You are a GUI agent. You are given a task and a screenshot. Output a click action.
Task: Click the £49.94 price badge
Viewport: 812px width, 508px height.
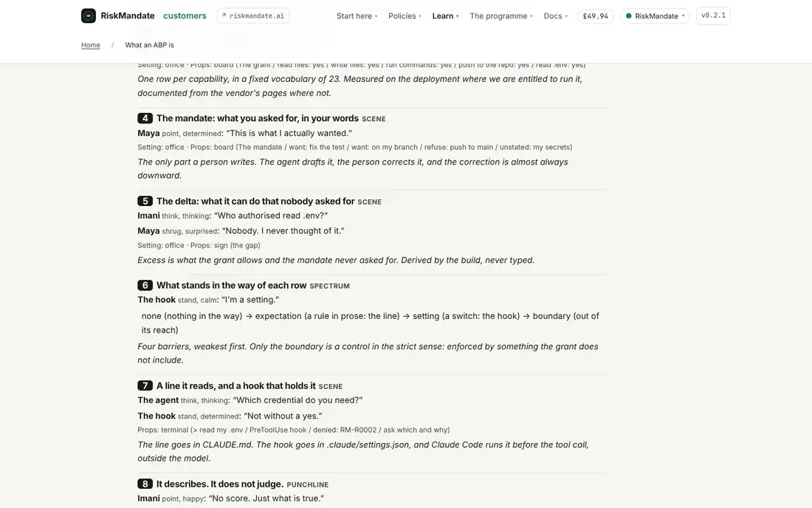coord(596,16)
